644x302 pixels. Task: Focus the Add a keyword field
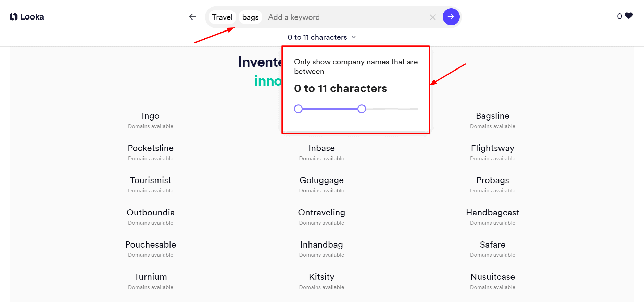[x=342, y=17]
